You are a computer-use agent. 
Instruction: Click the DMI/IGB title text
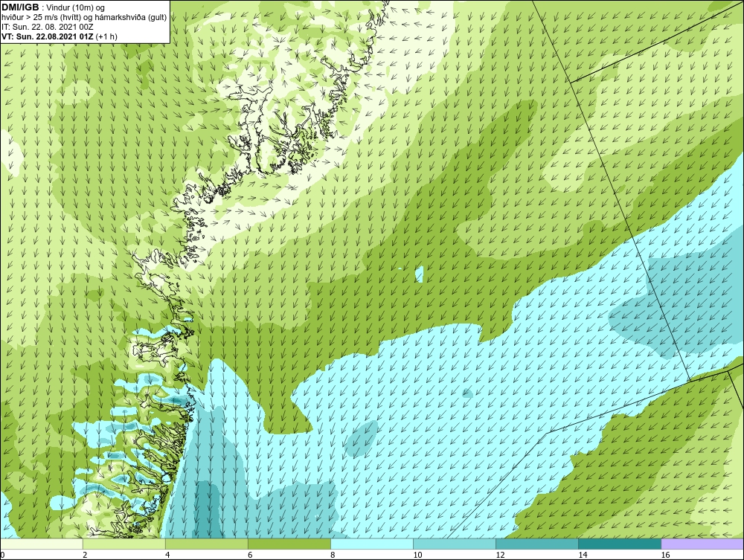pos(20,7)
